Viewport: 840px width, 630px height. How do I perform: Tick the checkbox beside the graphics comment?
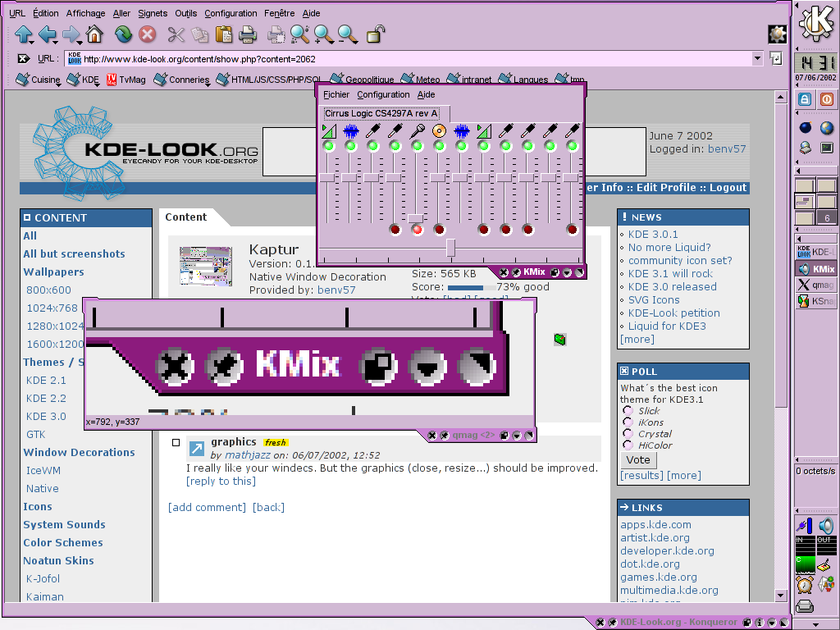coord(176,442)
